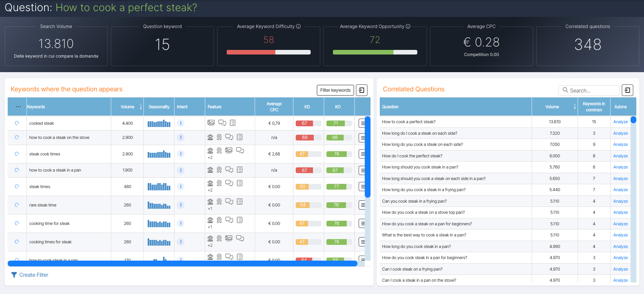Click the Search Volume 13.810 card
The height and width of the screenshot is (294, 644).
56,46
